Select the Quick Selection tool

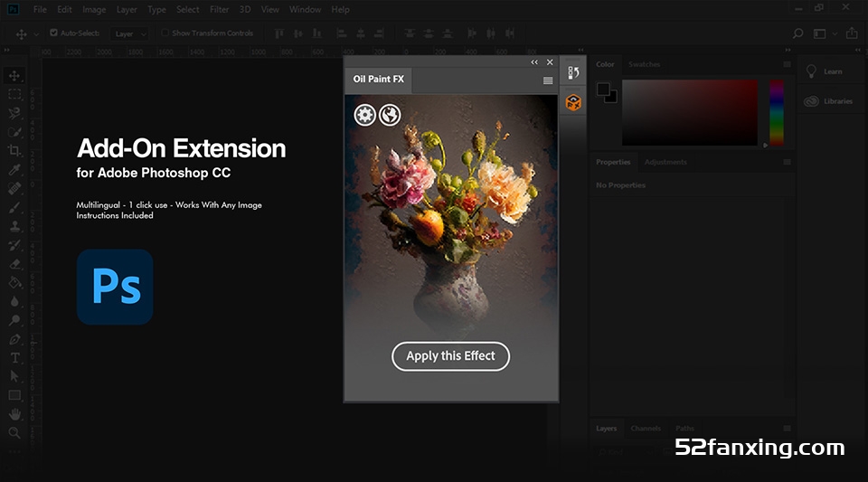tap(14, 132)
